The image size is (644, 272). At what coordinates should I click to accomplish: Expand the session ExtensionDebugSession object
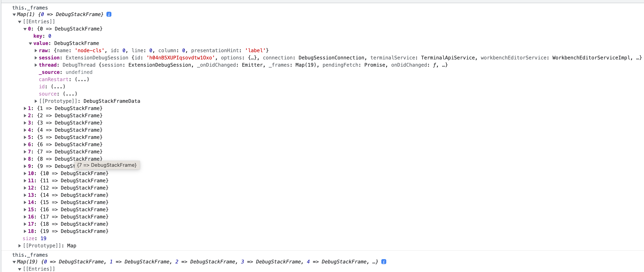click(36, 58)
